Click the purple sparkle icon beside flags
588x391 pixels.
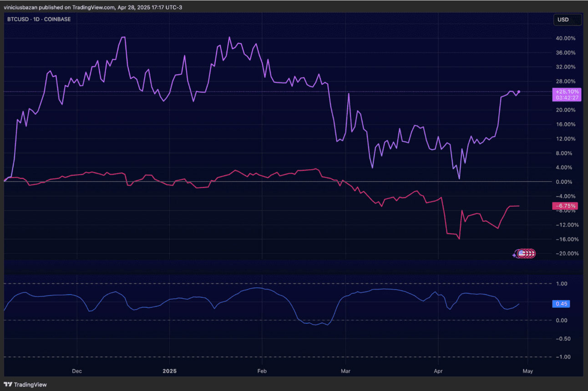tap(514, 255)
